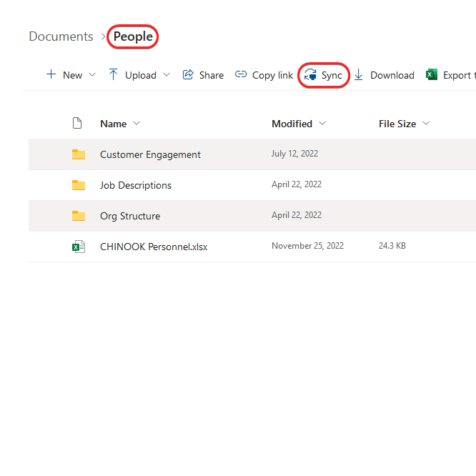Open CHINOOK Personnel.xlsx file
Image resolution: width=476 pixels, height=476 pixels.
154,247
